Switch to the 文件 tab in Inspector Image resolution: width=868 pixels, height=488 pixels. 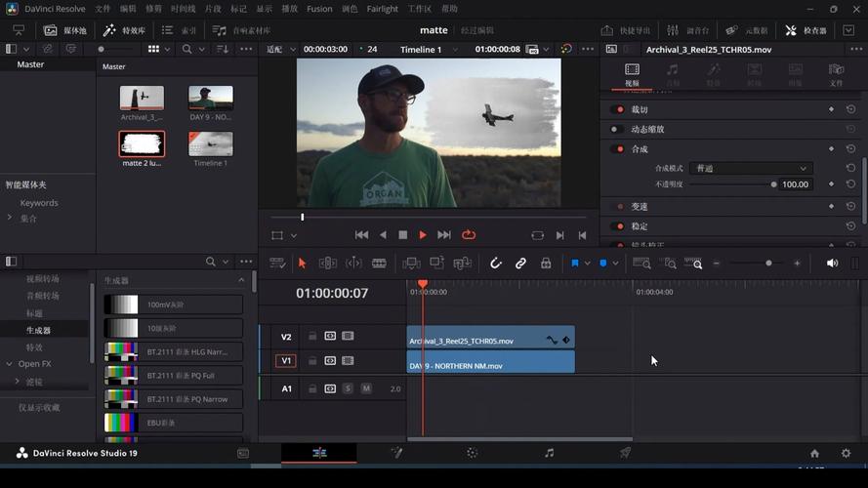(x=836, y=74)
